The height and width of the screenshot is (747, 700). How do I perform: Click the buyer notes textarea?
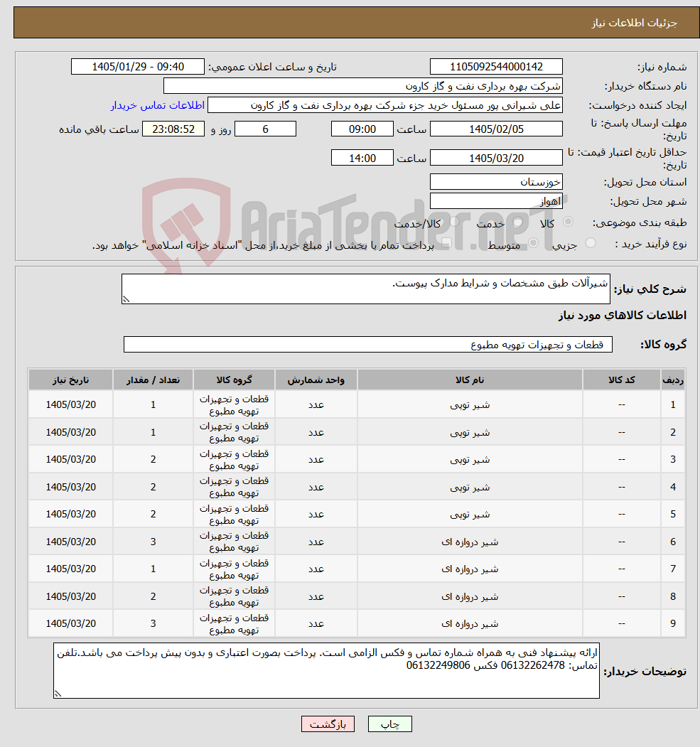point(326,671)
